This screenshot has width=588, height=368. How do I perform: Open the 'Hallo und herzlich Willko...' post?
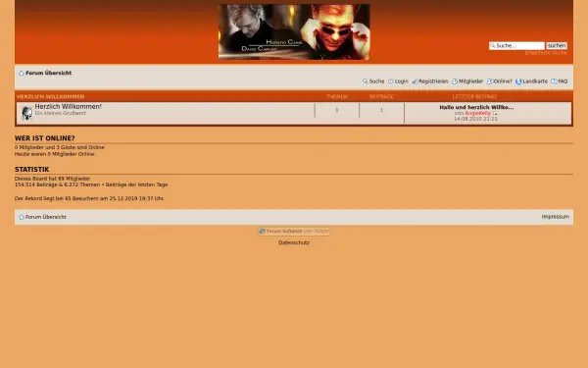click(476, 107)
